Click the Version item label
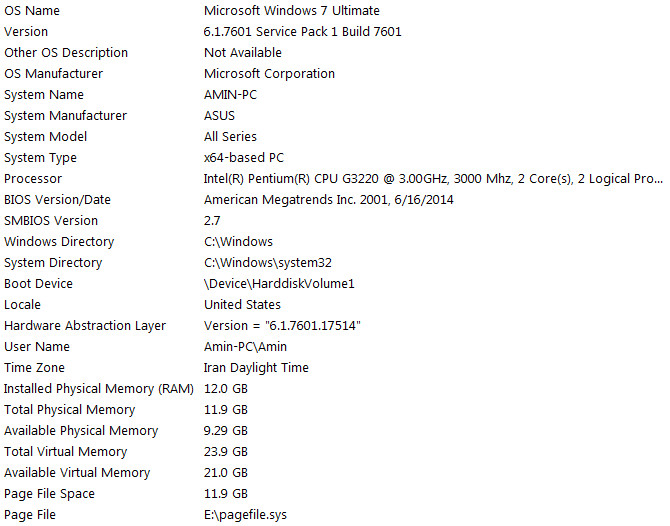670x526 pixels. [26, 32]
